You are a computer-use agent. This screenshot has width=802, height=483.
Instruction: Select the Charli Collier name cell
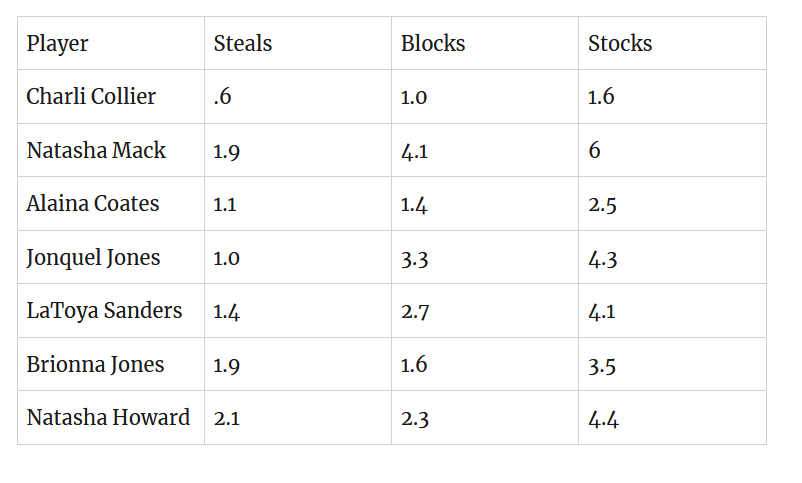point(91,97)
